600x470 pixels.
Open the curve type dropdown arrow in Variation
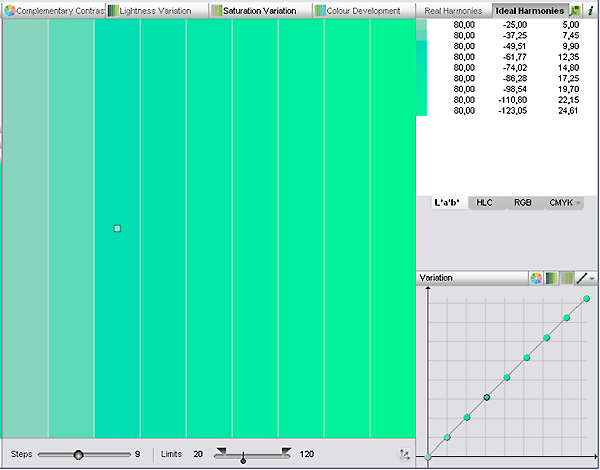pos(593,278)
